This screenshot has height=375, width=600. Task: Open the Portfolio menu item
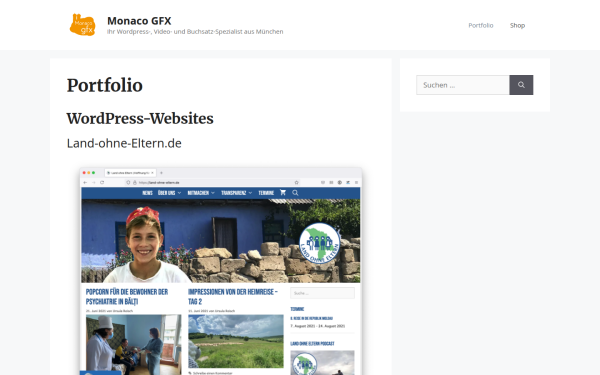pyautogui.click(x=481, y=25)
